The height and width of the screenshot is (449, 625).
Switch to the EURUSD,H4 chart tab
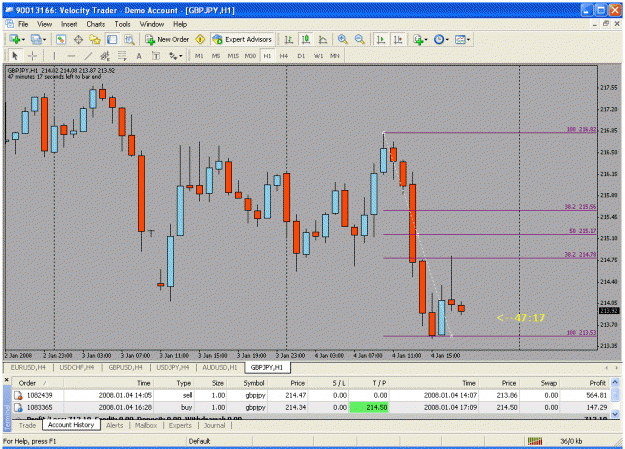[28, 367]
